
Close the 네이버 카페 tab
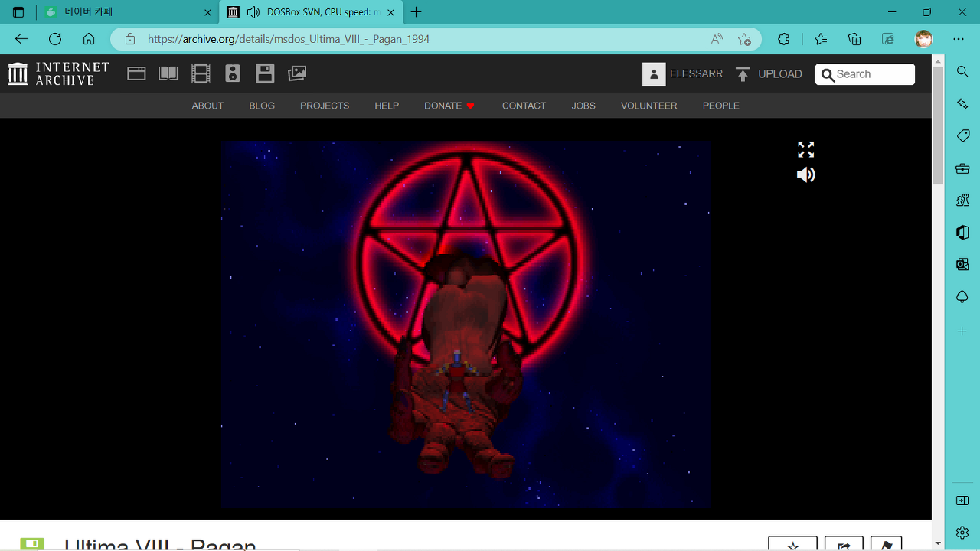click(x=207, y=12)
